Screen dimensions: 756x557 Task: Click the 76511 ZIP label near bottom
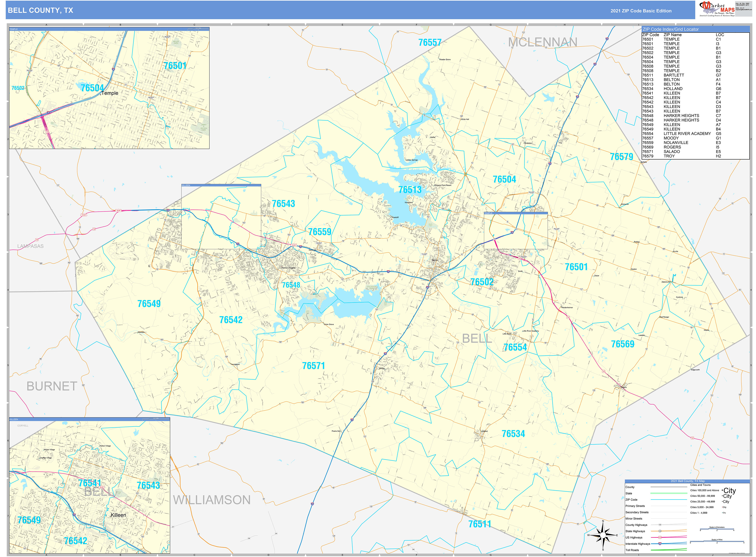pyautogui.click(x=479, y=524)
